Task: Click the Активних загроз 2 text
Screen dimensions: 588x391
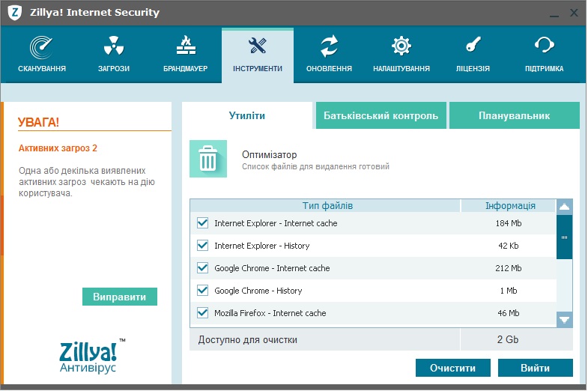Action: point(58,148)
